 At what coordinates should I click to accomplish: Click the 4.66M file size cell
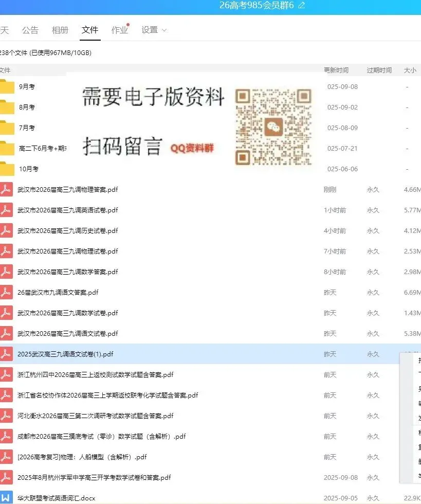click(x=412, y=190)
